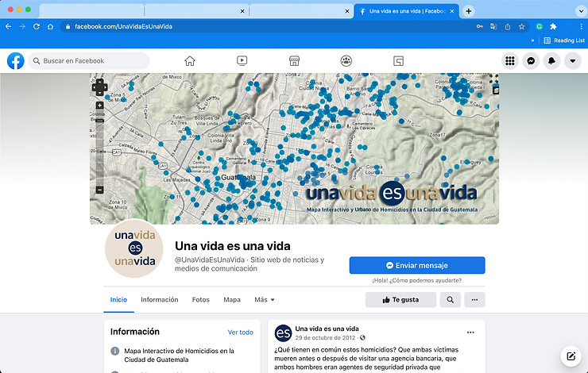Open the Notifications bell icon
Screen dimensions: 588x373
[551, 60]
